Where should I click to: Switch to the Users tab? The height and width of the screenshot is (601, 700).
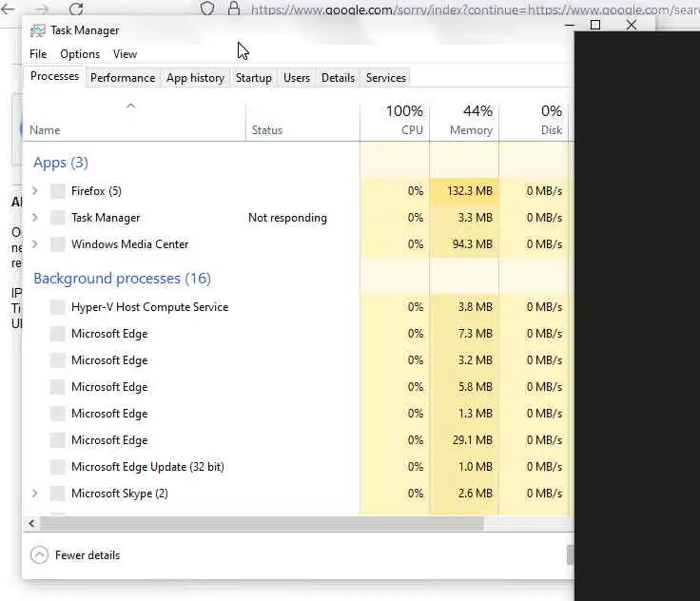click(x=297, y=78)
